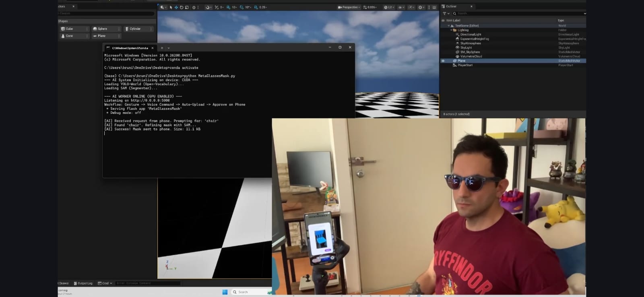
Task: Open the Outliner filter menu
Action: tap(446, 13)
